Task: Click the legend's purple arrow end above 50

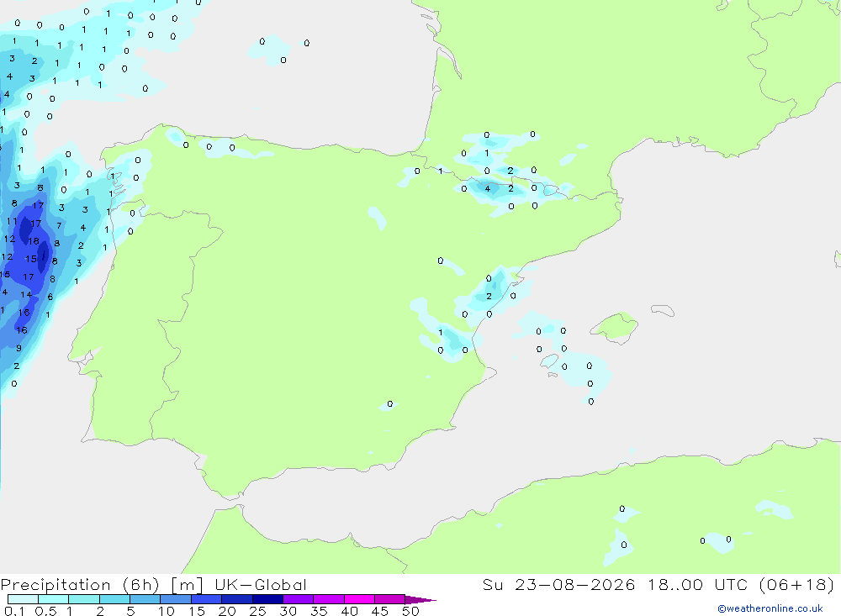Action: (420, 600)
